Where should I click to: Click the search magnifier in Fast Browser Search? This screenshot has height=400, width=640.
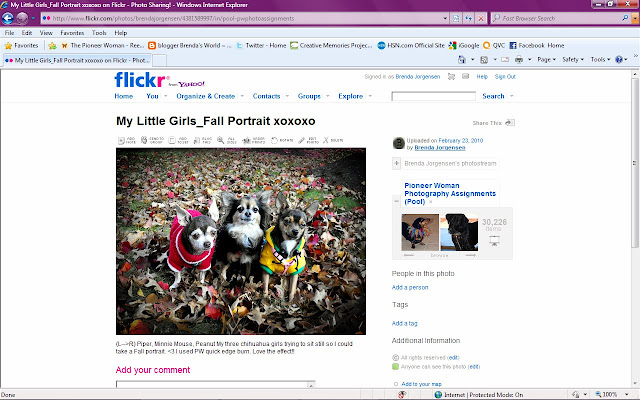625,18
